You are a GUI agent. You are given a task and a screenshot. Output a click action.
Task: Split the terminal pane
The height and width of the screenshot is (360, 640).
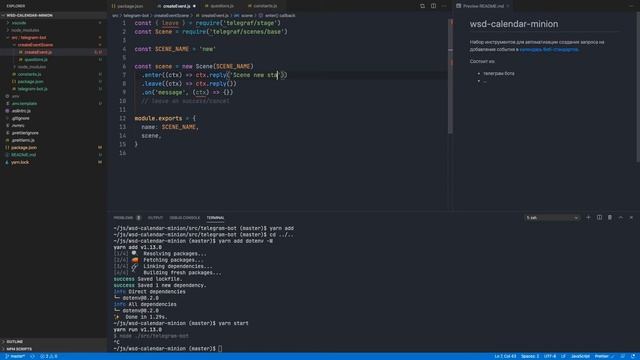599,218
